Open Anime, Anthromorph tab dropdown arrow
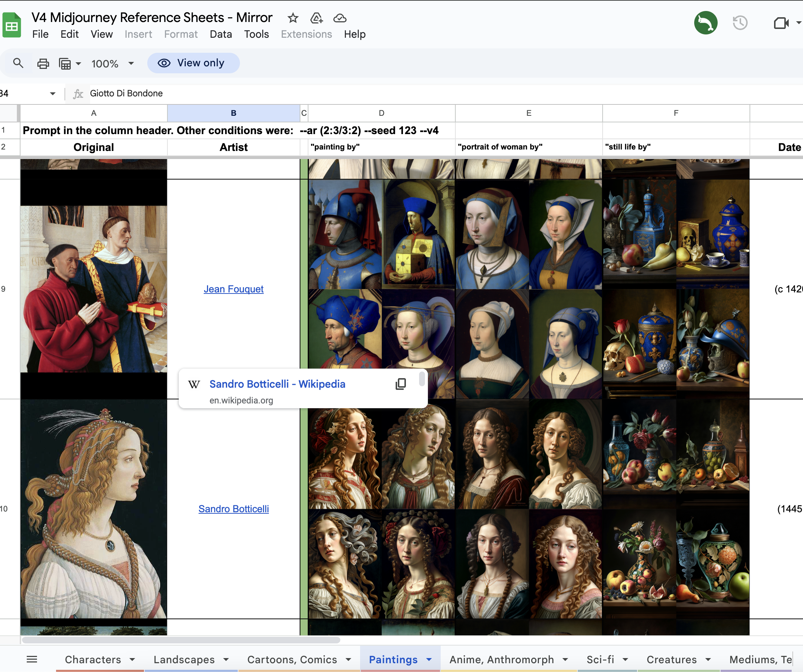The width and height of the screenshot is (803, 672). click(565, 660)
